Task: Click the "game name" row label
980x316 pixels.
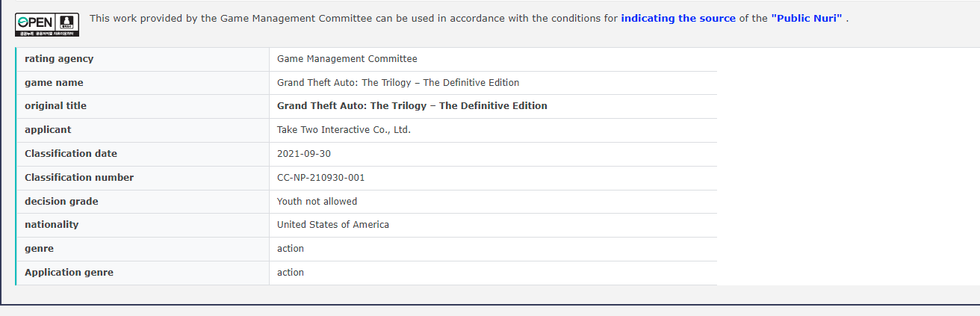Action: click(54, 83)
